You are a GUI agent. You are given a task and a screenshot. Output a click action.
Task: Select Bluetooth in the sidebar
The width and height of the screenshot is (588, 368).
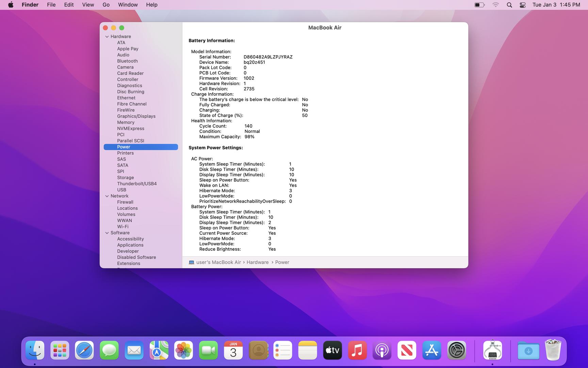128,61
